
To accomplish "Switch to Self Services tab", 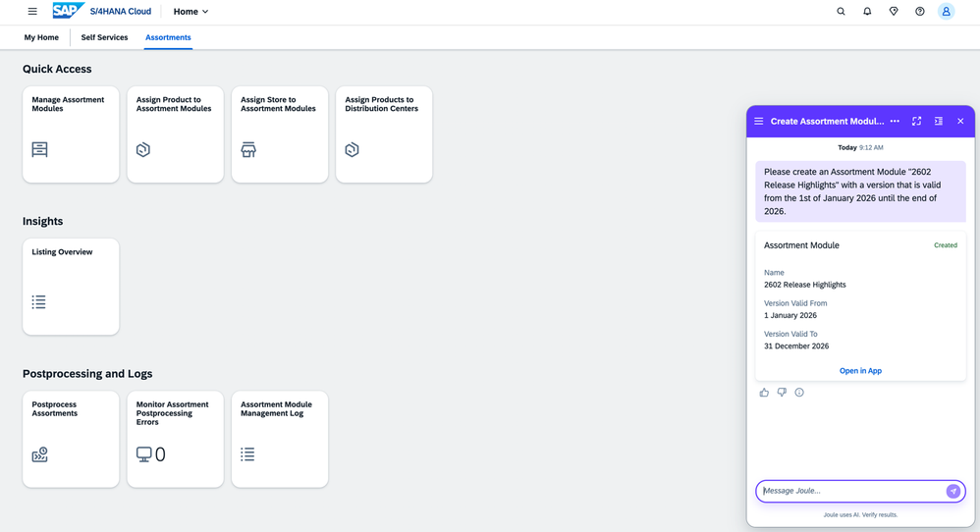I will pos(104,37).
